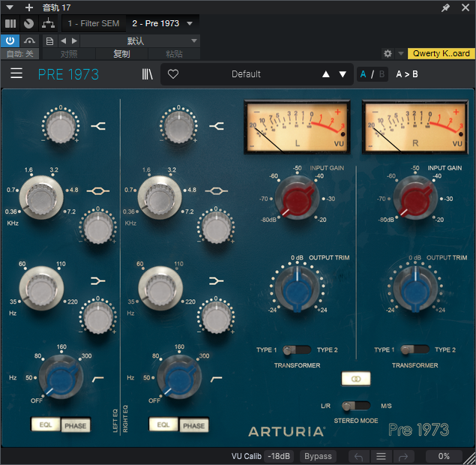Copy A to B with A > B
476x465 pixels.
coord(407,74)
